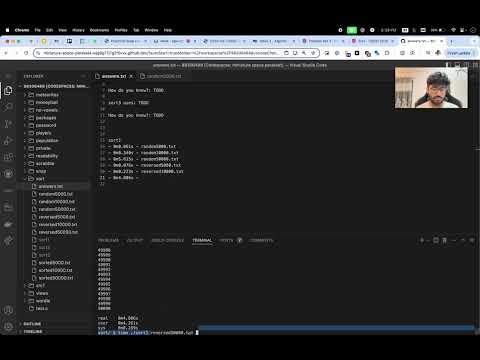Open the Window menu
Viewport: 480px width, 360px height.
pos(151,30)
